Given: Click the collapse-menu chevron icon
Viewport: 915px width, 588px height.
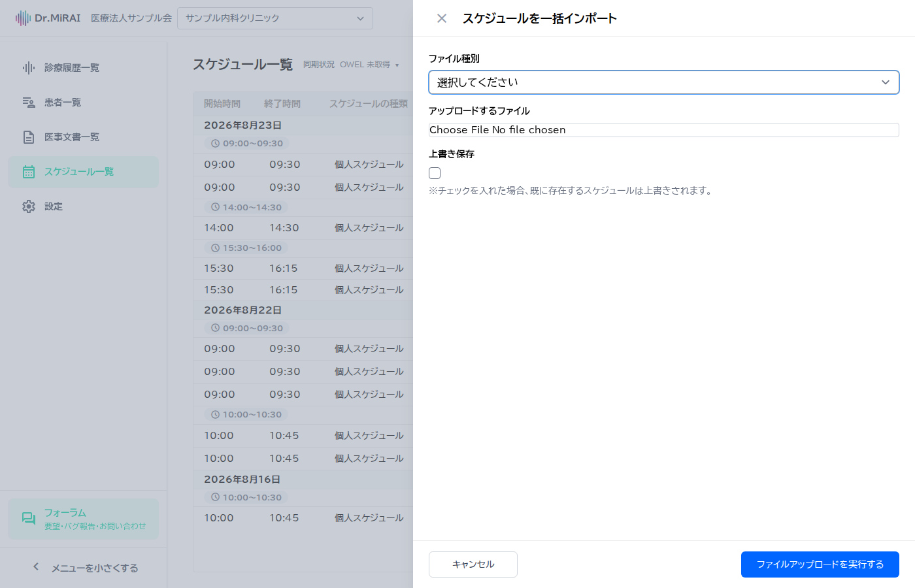Looking at the screenshot, I should click(x=36, y=567).
